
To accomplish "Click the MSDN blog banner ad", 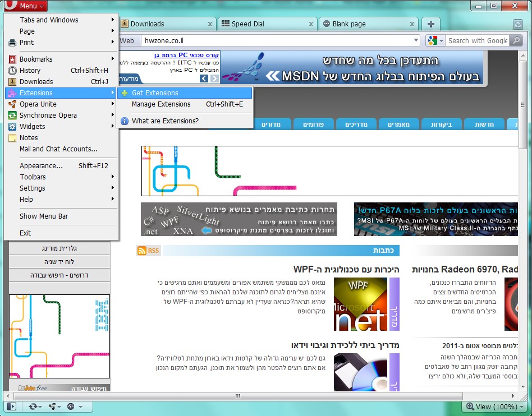I will [x=353, y=67].
